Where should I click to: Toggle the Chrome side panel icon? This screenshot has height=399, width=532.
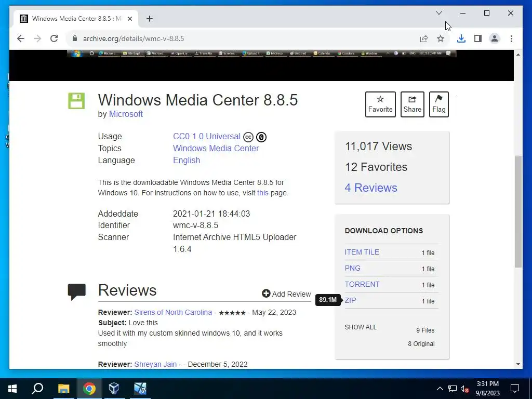click(478, 38)
